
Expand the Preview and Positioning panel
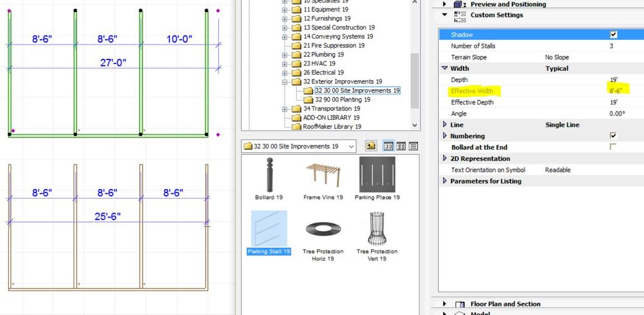pyautogui.click(x=445, y=4)
